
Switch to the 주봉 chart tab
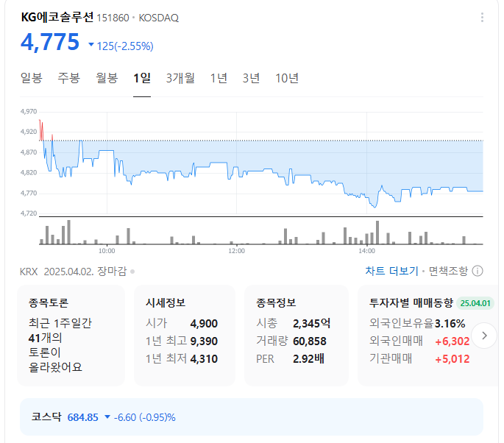pyautogui.click(x=68, y=78)
